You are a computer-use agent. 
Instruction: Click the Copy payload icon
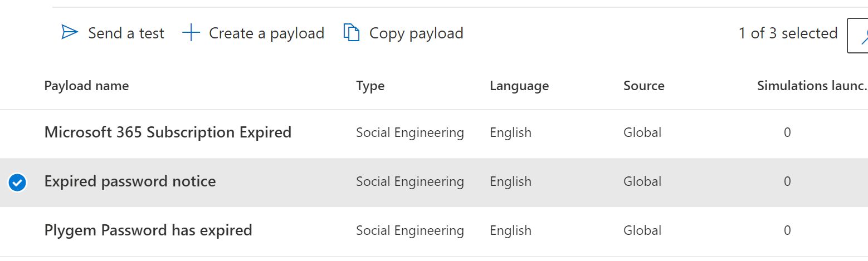click(x=351, y=33)
